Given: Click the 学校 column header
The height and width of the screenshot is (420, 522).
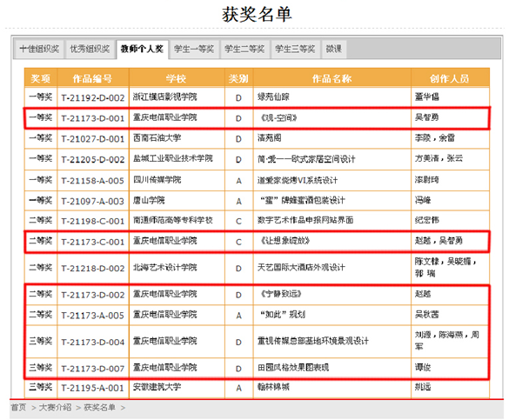Looking at the screenshot, I should click(177, 78).
